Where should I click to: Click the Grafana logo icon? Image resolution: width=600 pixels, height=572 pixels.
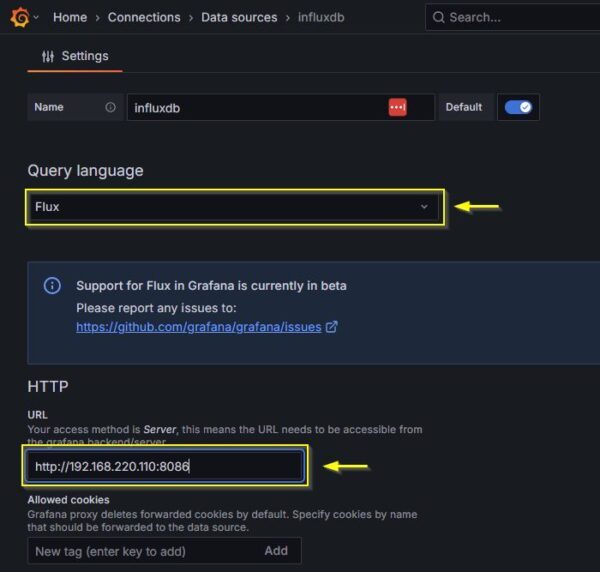point(20,17)
